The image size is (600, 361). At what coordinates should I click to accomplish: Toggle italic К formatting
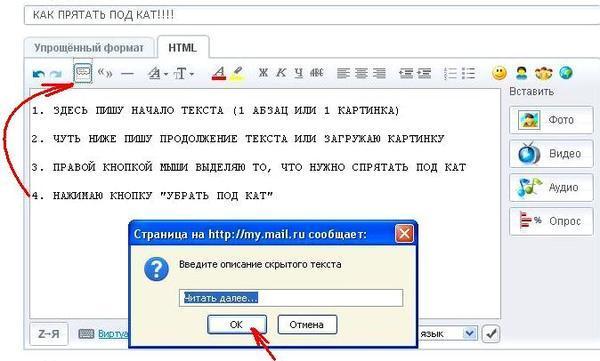coord(281,73)
